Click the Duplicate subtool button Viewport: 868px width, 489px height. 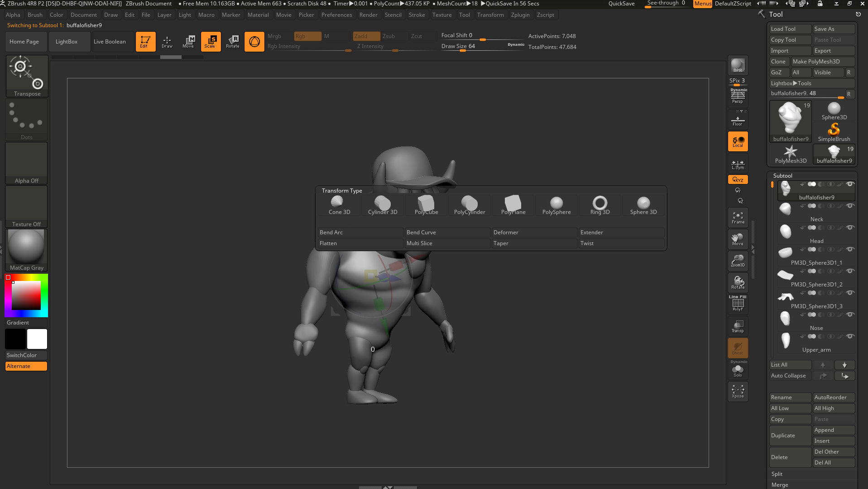[790, 436]
